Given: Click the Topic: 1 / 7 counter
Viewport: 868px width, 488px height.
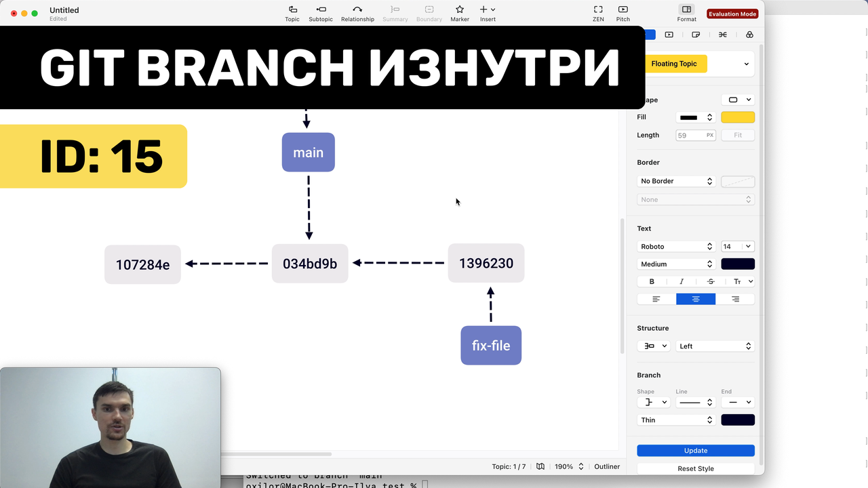Looking at the screenshot, I should (509, 466).
